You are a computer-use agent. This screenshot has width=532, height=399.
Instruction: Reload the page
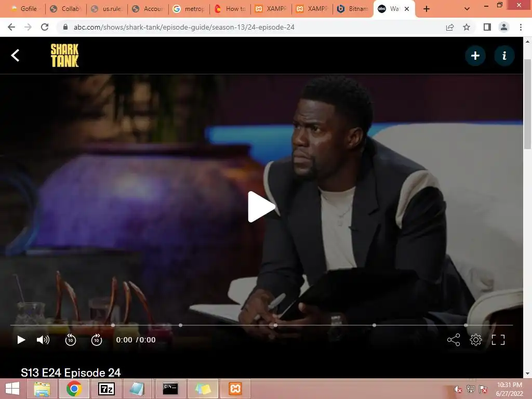point(45,27)
